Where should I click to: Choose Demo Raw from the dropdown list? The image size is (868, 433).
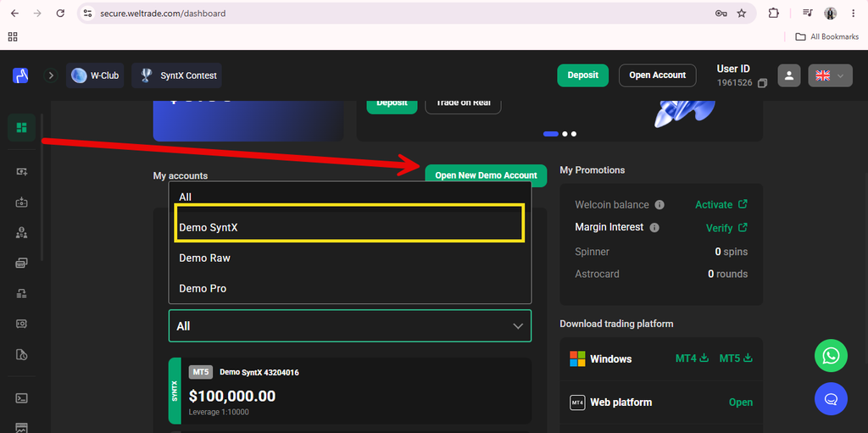coord(350,258)
